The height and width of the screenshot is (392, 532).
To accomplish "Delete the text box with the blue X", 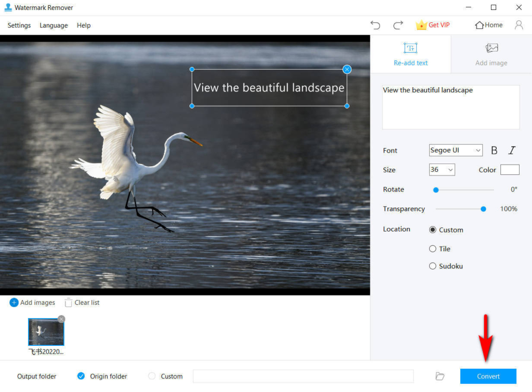I will coord(347,69).
